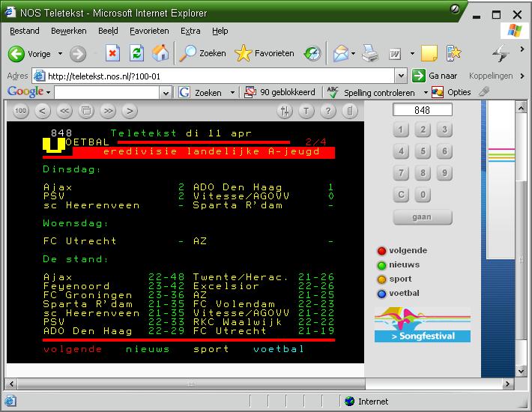Click the vertical scrollbar down arrow
The width and height of the screenshot is (532, 412).
click(522, 371)
